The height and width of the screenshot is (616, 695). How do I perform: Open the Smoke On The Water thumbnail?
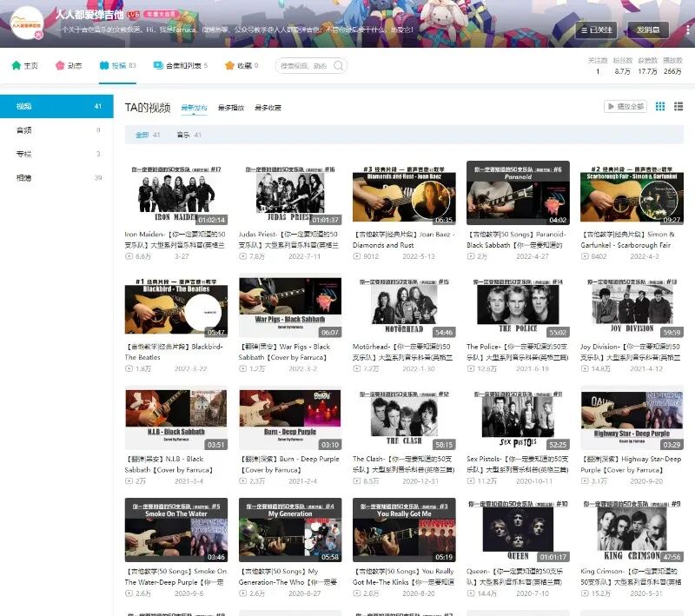click(176, 530)
